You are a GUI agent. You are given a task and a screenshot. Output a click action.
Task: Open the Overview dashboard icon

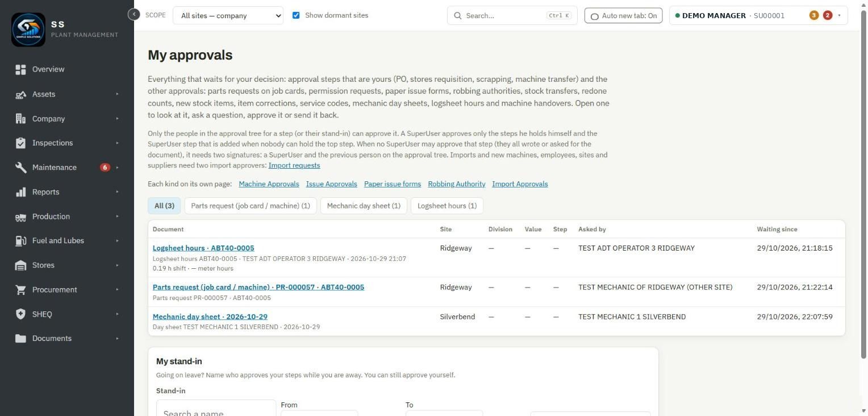point(21,69)
